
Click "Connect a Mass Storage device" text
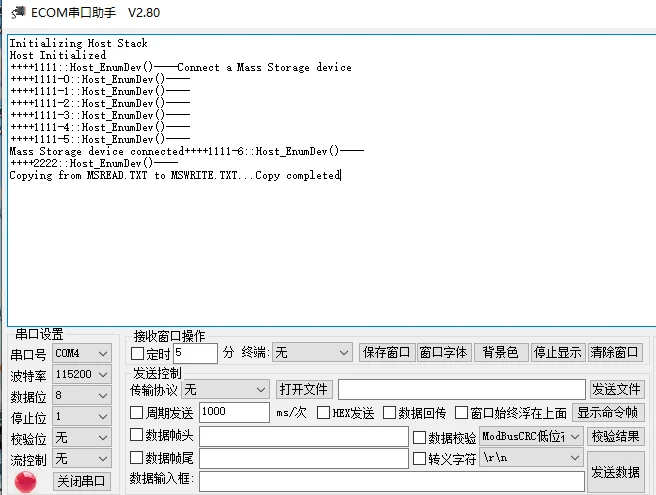[264, 67]
